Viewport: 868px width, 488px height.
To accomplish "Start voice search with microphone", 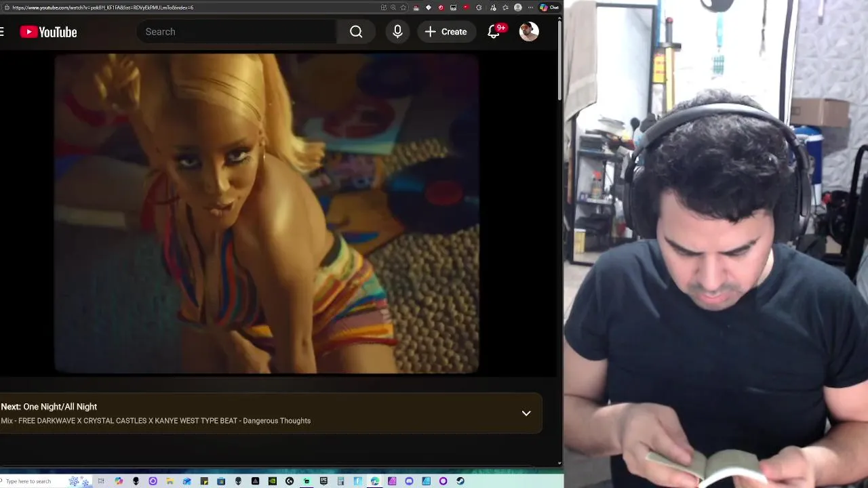I will coord(397,32).
